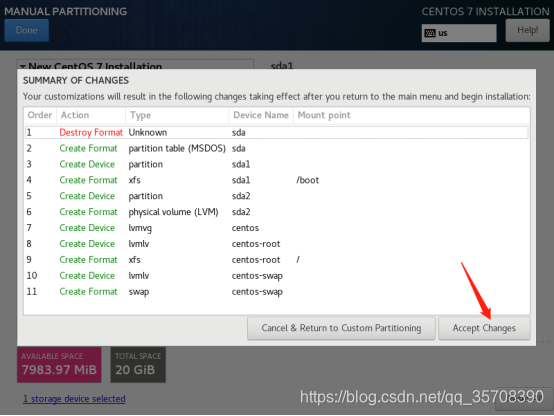Select row 3 Create Device sda1
The height and width of the screenshot is (416, 554).
point(277,164)
